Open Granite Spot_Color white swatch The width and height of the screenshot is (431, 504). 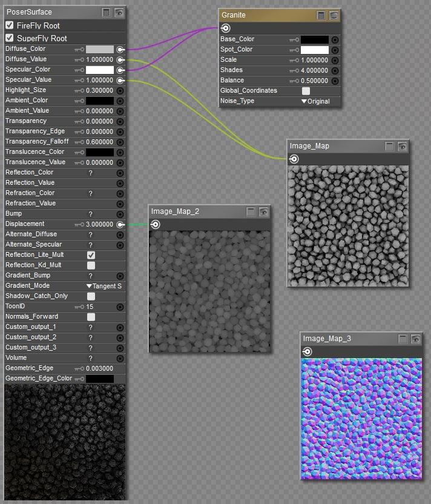click(315, 50)
